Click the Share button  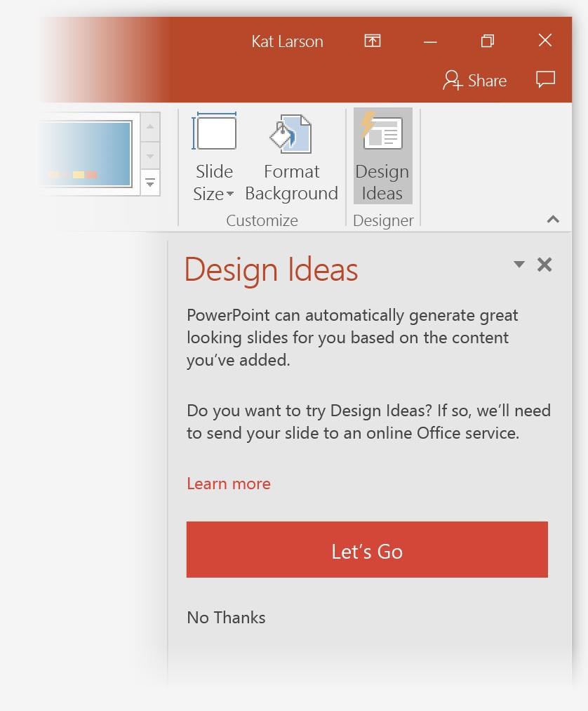[474, 81]
